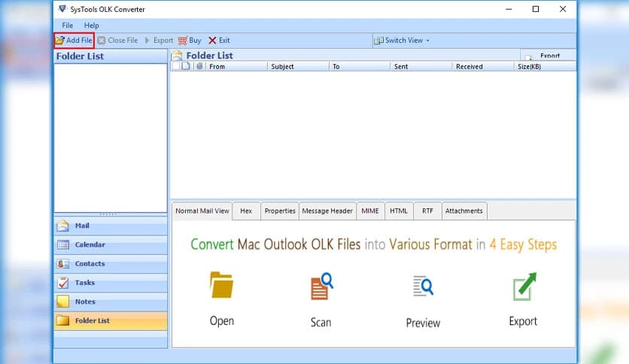The height and width of the screenshot is (364, 629).
Task: Select Mail in the navigation pane
Action: pyautogui.click(x=111, y=226)
